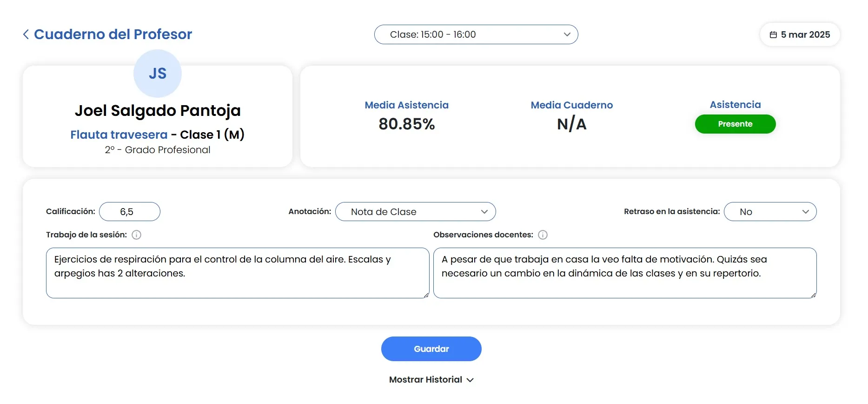Click the JS student avatar
This screenshot has height=404, width=868.
pos(157,73)
